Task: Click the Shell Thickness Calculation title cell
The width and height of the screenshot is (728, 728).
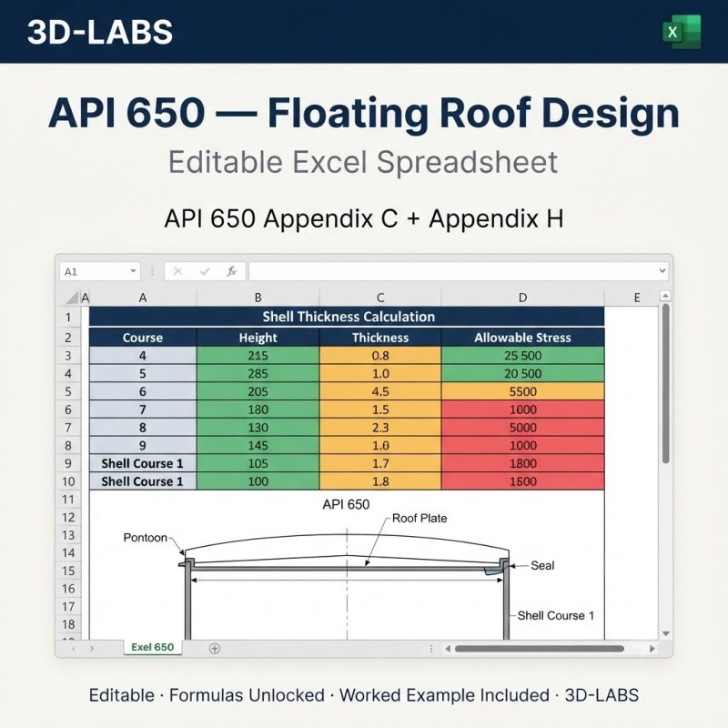Action: (x=347, y=317)
